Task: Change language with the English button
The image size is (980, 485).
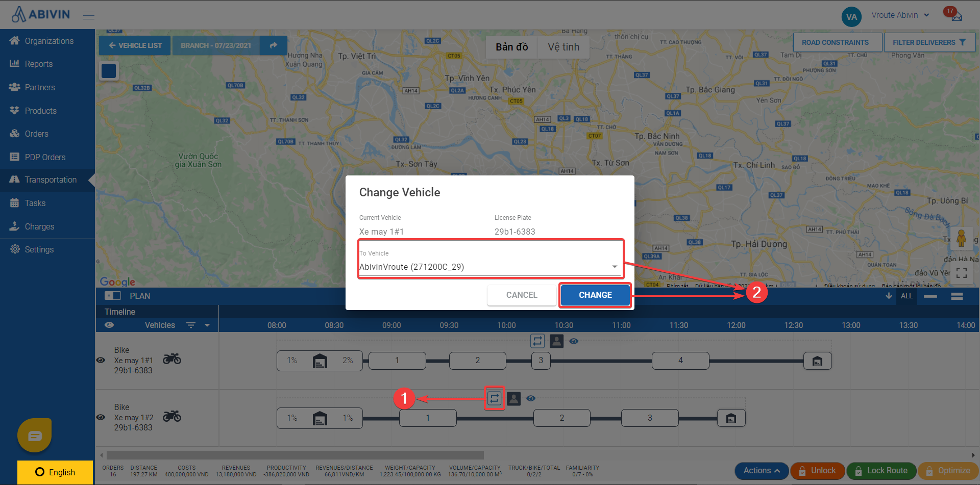Action: 55,472
